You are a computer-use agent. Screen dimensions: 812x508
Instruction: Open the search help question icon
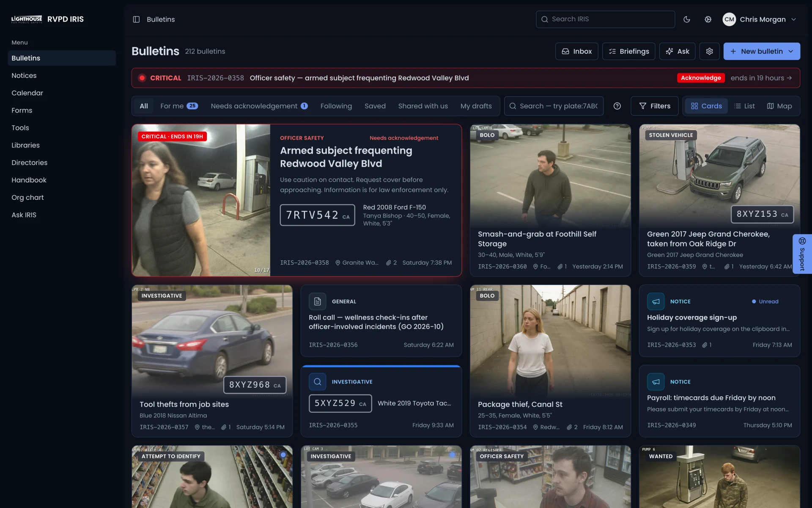coord(617,106)
